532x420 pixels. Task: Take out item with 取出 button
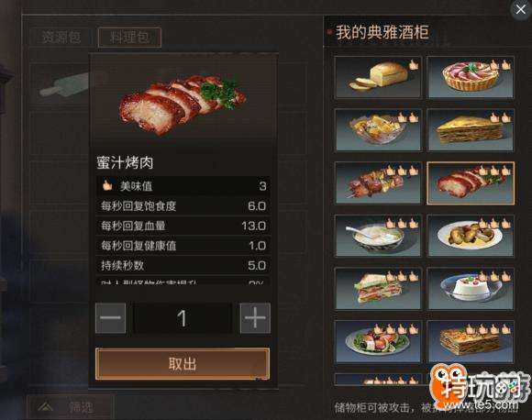coord(183,364)
